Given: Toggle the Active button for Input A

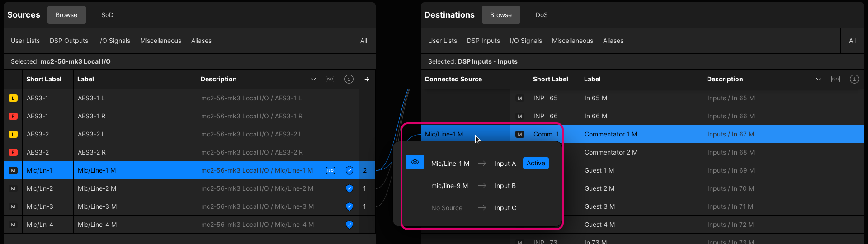Looking at the screenshot, I should click(536, 163).
